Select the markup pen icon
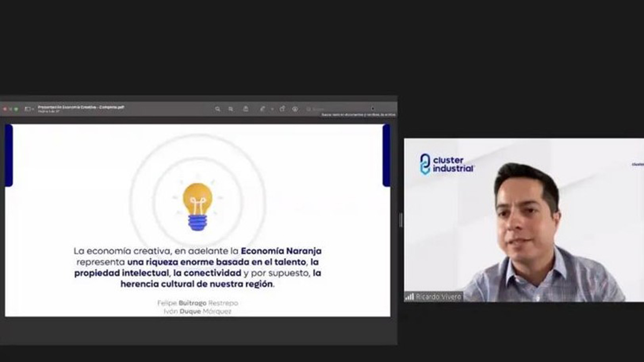The image size is (644, 362). [262, 109]
